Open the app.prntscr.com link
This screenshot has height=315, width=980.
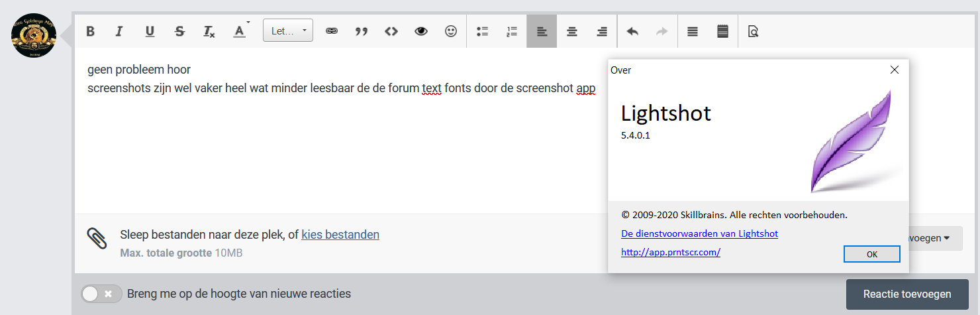pyautogui.click(x=671, y=253)
